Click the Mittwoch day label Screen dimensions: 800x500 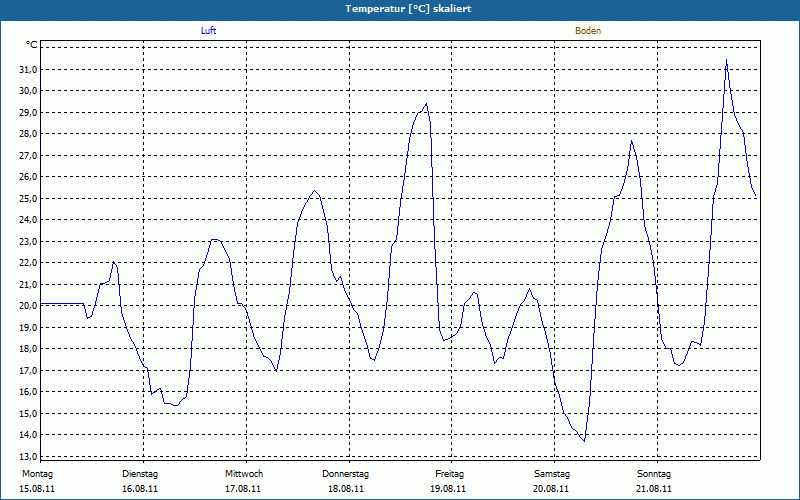244,474
